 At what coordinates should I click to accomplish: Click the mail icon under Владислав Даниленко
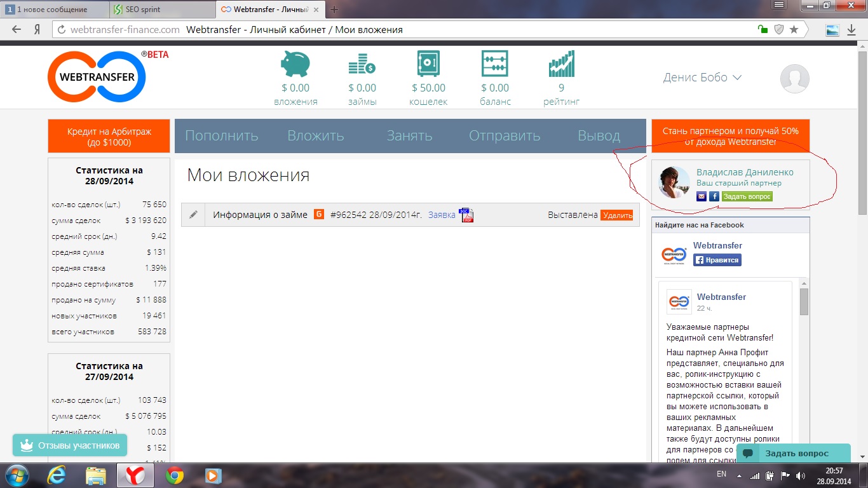tap(702, 196)
